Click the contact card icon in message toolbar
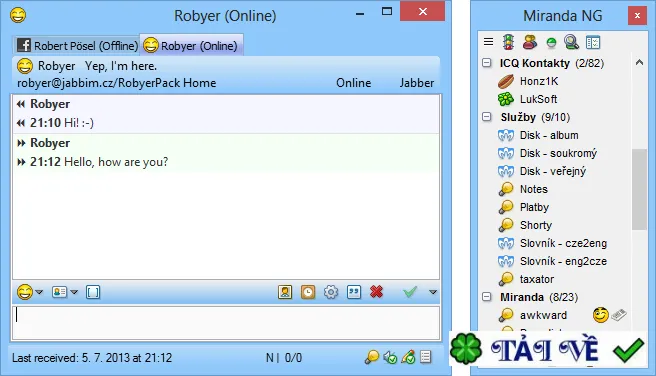Viewport: 656px width, 376px height. (x=59, y=292)
